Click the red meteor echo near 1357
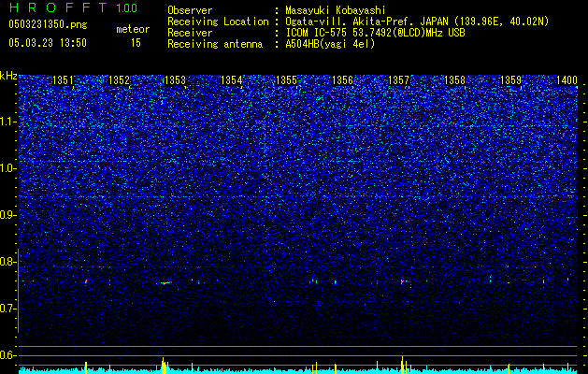The image size is (588, 374). [402, 281]
